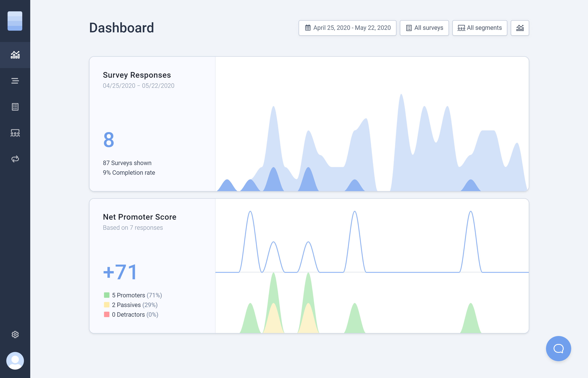
Task: Click the user avatar at sidebar bottom
Action: coord(15,361)
